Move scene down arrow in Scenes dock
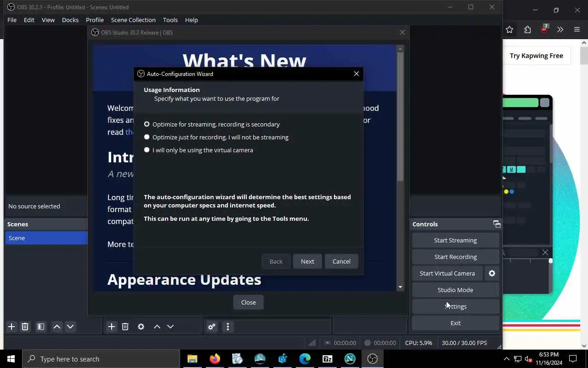This screenshot has height=368, width=588. click(x=70, y=327)
